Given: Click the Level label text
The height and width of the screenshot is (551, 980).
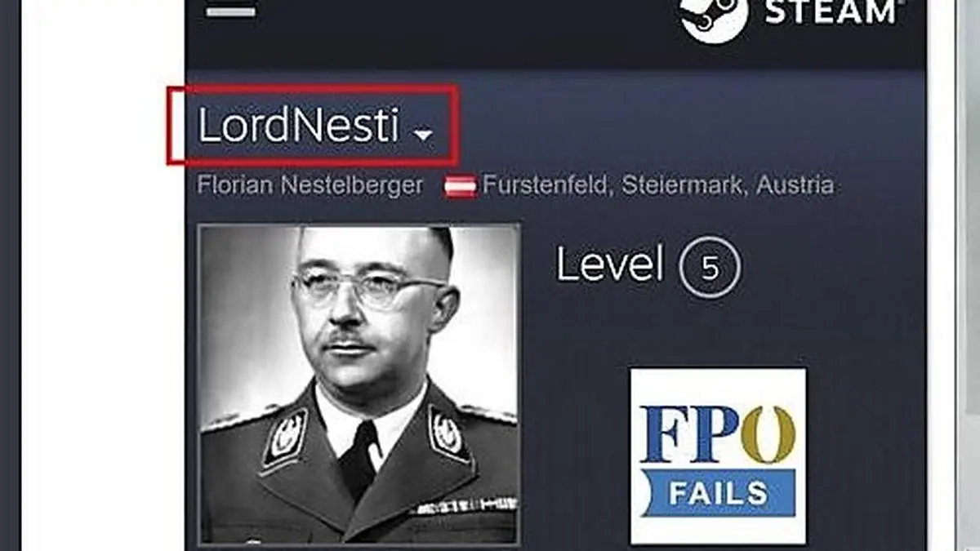Looking at the screenshot, I should 610,264.
